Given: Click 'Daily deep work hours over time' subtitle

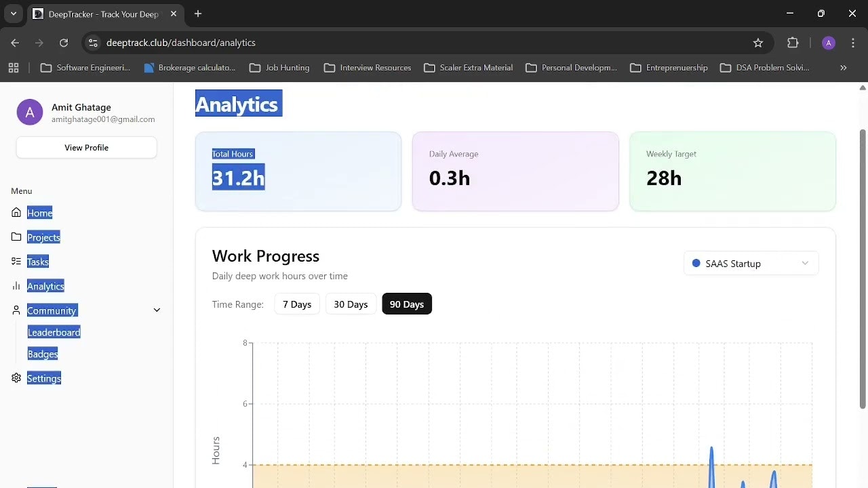Looking at the screenshot, I should point(280,276).
